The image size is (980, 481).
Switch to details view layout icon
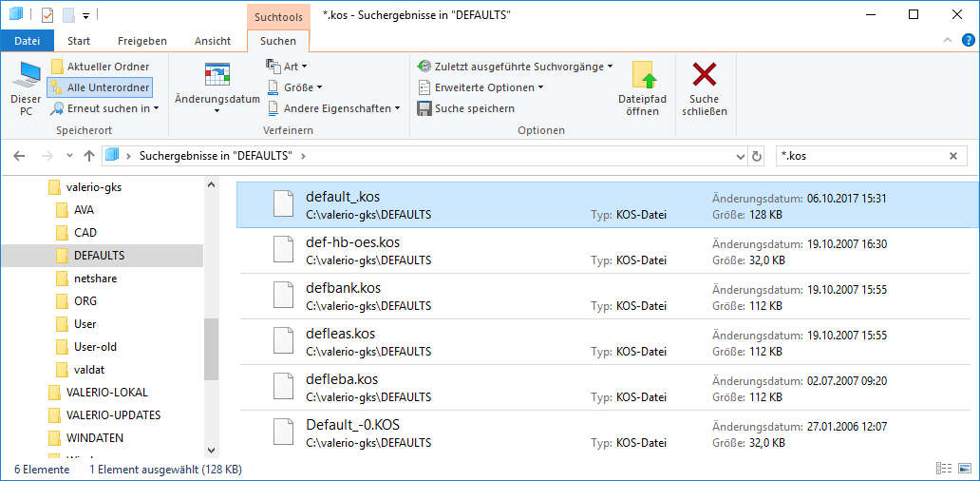pyautogui.click(x=944, y=469)
